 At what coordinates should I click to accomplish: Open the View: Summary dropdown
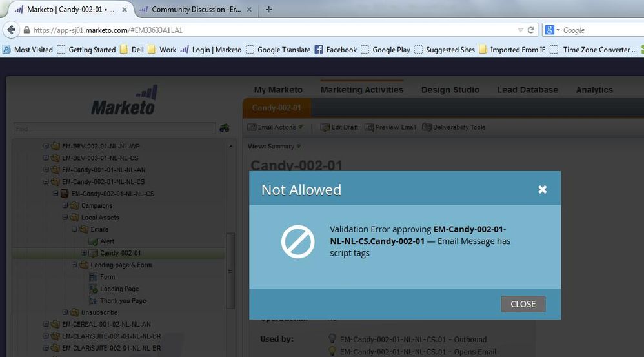tap(274, 147)
